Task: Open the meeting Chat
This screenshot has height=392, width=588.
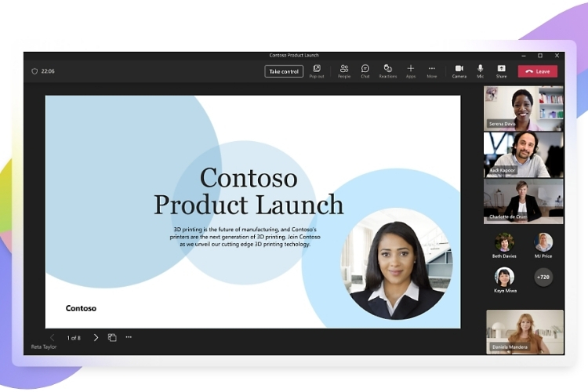Action: [365, 71]
